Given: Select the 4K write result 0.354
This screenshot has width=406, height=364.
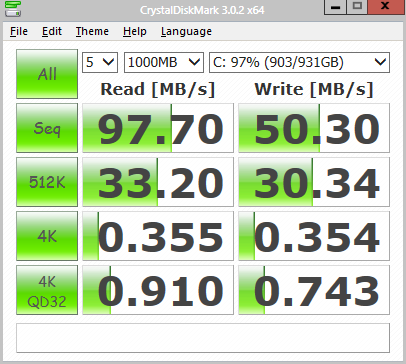Looking at the screenshot, I should (314, 236).
